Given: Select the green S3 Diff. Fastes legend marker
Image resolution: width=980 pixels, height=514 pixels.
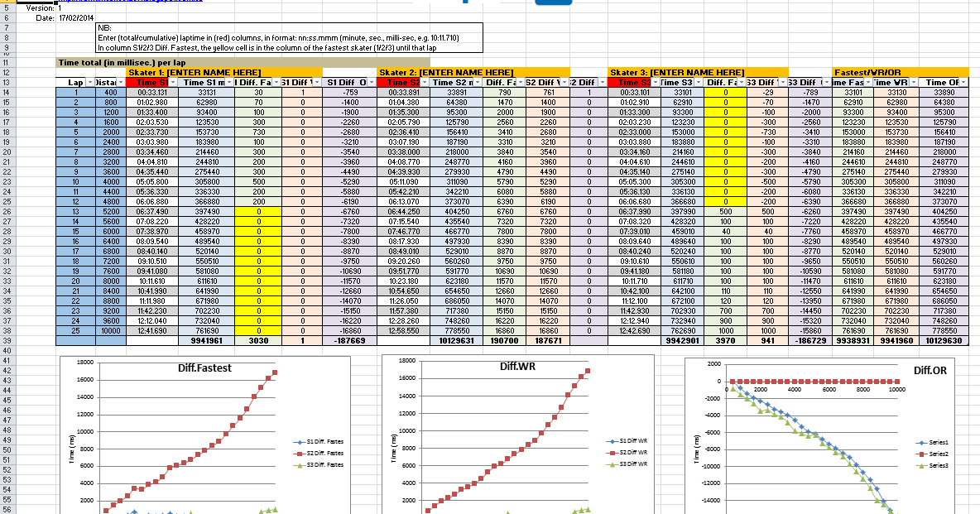Looking at the screenshot, I should (x=301, y=464).
